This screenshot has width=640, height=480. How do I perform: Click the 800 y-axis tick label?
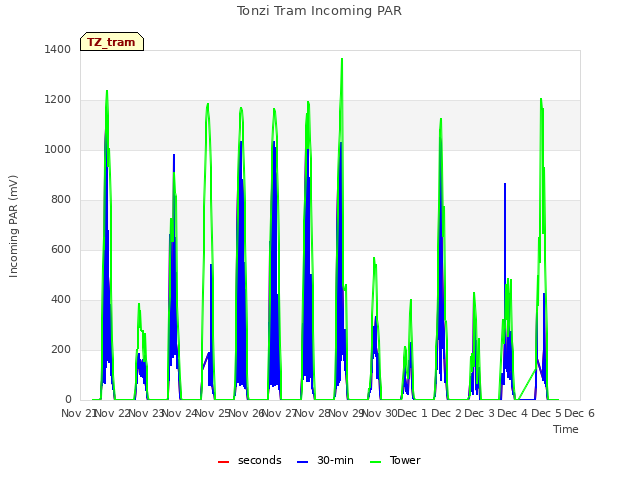tap(61, 200)
